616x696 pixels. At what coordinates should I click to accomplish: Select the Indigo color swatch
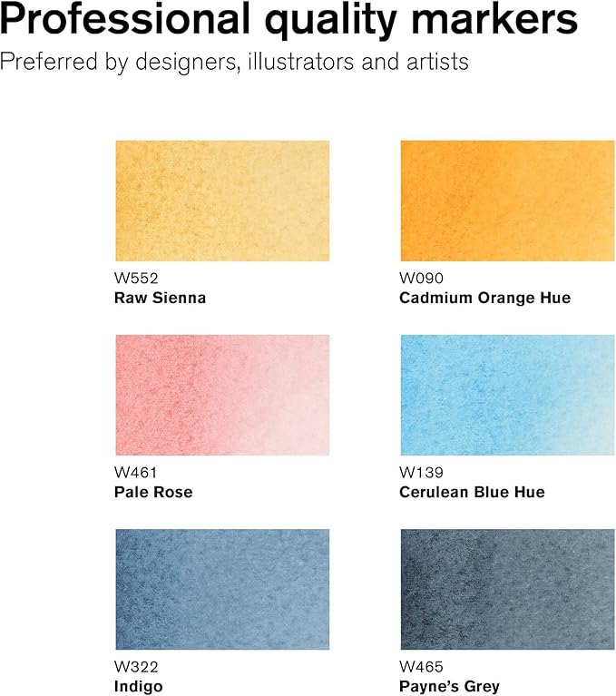pos(222,589)
